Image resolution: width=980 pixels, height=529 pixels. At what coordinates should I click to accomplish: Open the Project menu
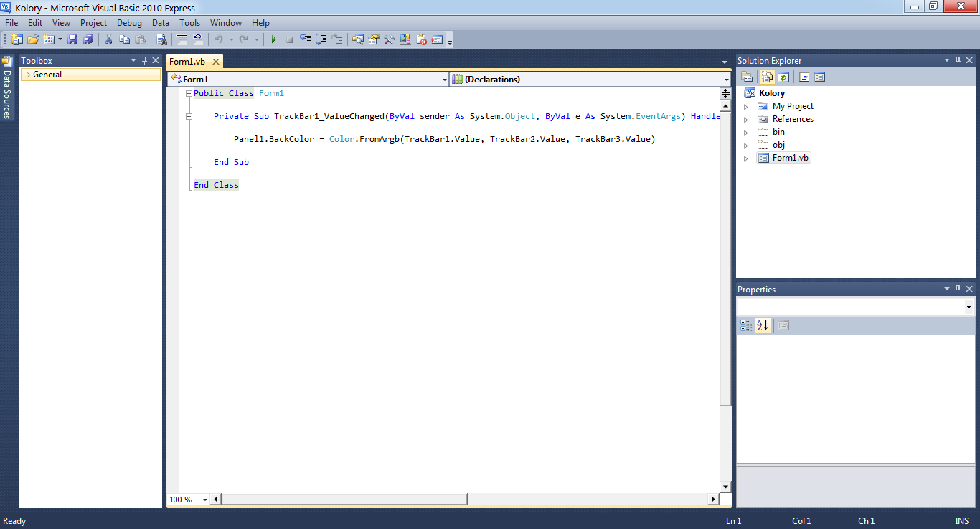(93, 23)
